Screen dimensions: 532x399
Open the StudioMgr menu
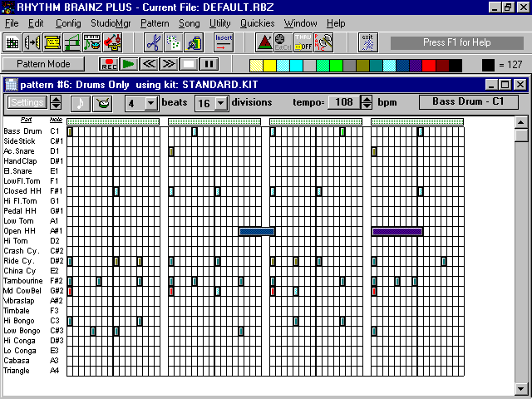click(111, 23)
